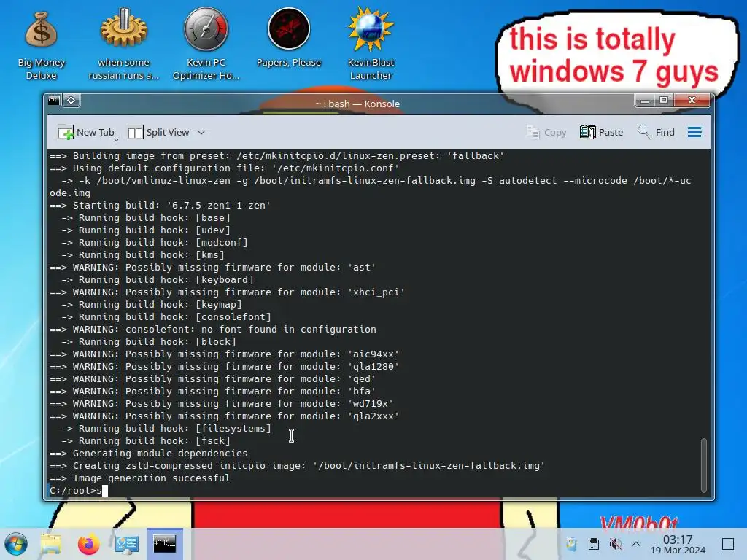Click the qla2xxx firmware warning line
The height and width of the screenshot is (560, 747).
[225, 416]
